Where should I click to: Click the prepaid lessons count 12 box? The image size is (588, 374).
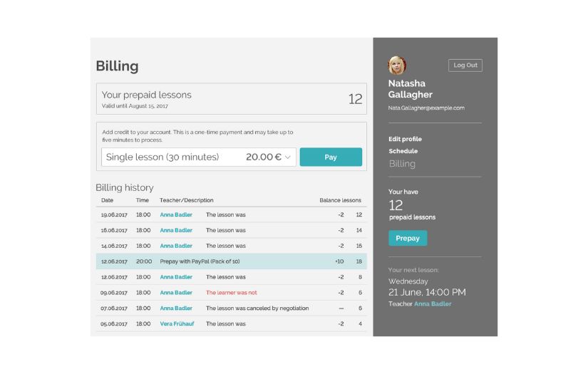coord(231,99)
